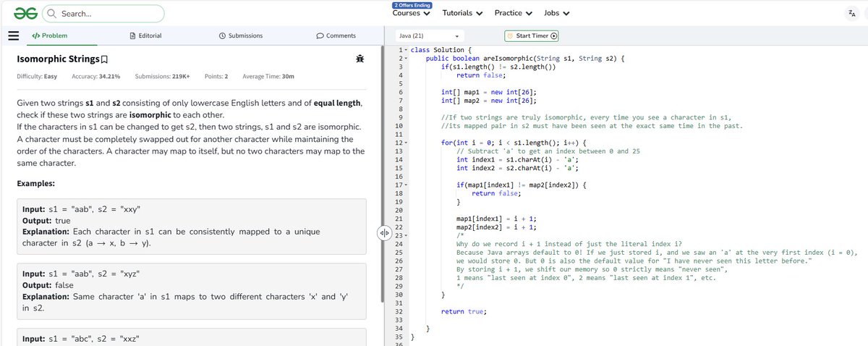The width and height of the screenshot is (868, 346).
Task: Click code 'map2[index2] = i + 1;'
Action: [x=496, y=227]
